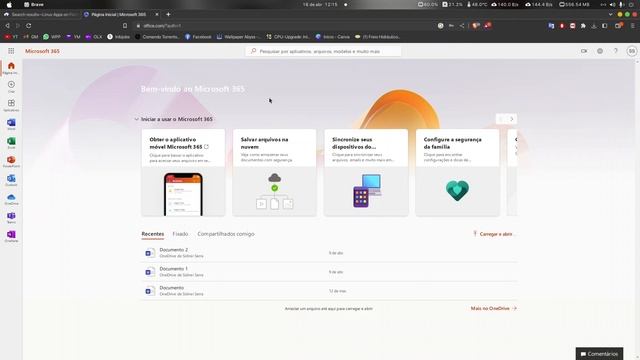Image resolution: width=640 pixels, height=360 pixels.
Task: Click the browser back arrow
Action: point(7,25)
